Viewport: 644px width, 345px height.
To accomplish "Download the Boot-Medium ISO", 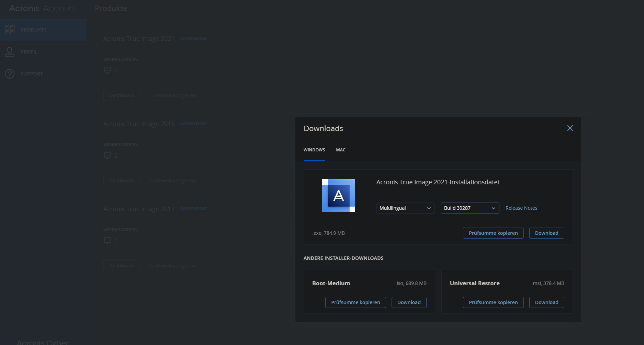I will point(409,302).
